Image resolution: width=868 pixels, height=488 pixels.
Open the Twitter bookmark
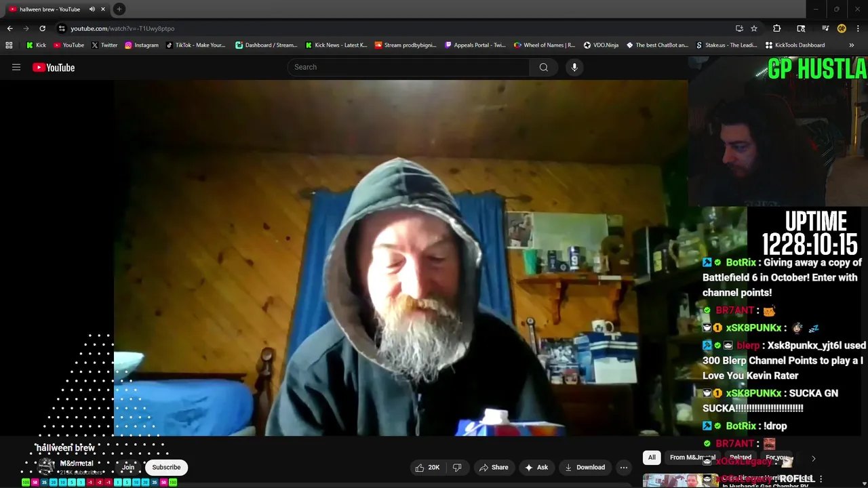(x=104, y=45)
